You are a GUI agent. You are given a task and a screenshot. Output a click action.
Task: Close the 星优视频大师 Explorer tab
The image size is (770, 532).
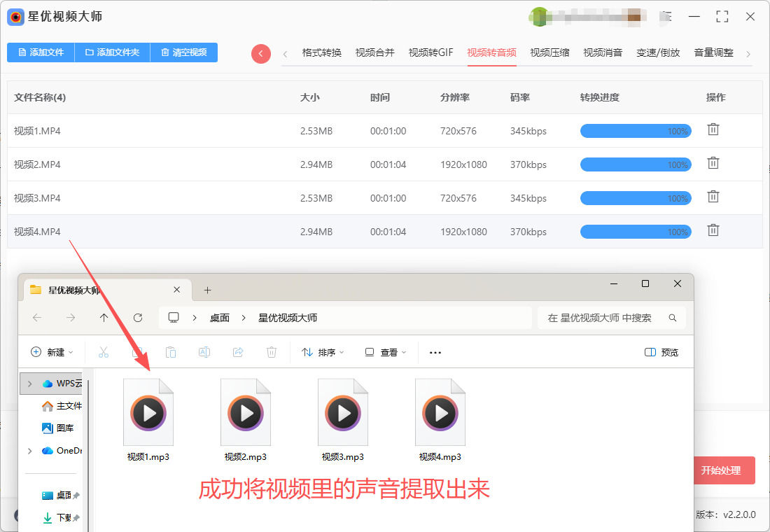tap(177, 290)
